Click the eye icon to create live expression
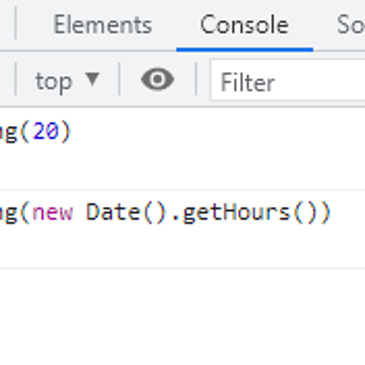The height and width of the screenshot is (365, 365). 157,79
